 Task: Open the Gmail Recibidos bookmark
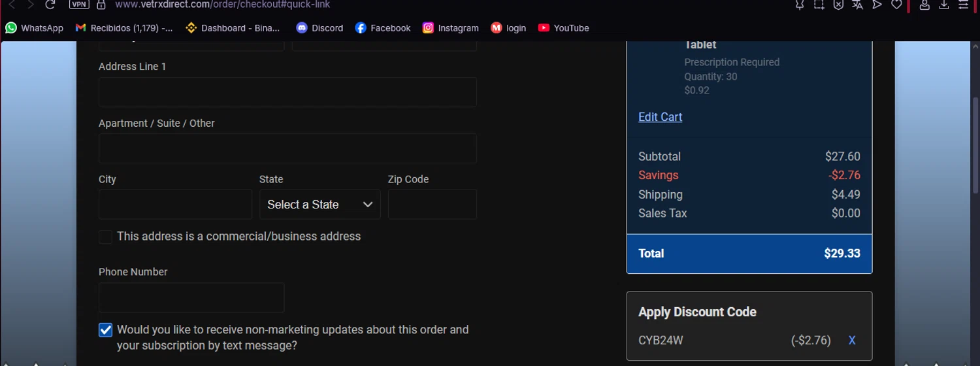[x=124, y=28]
